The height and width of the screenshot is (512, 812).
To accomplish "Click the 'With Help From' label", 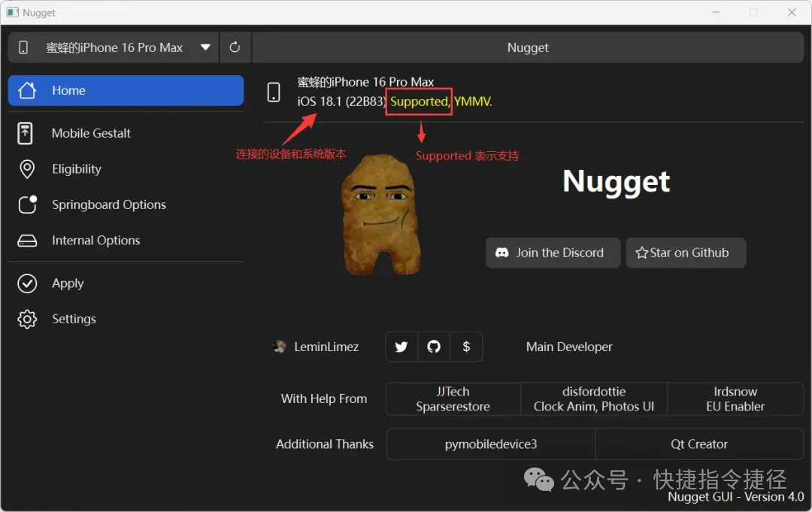I will [x=324, y=398].
